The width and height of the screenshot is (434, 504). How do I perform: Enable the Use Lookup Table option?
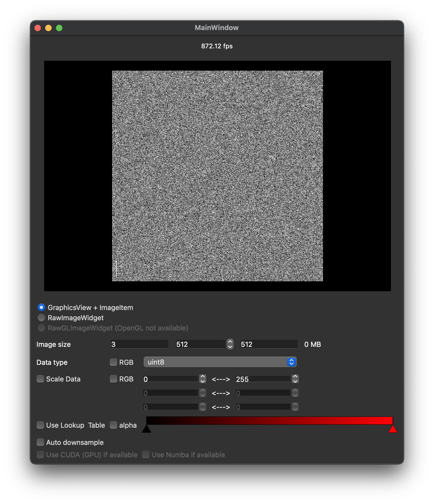pos(40,425)
